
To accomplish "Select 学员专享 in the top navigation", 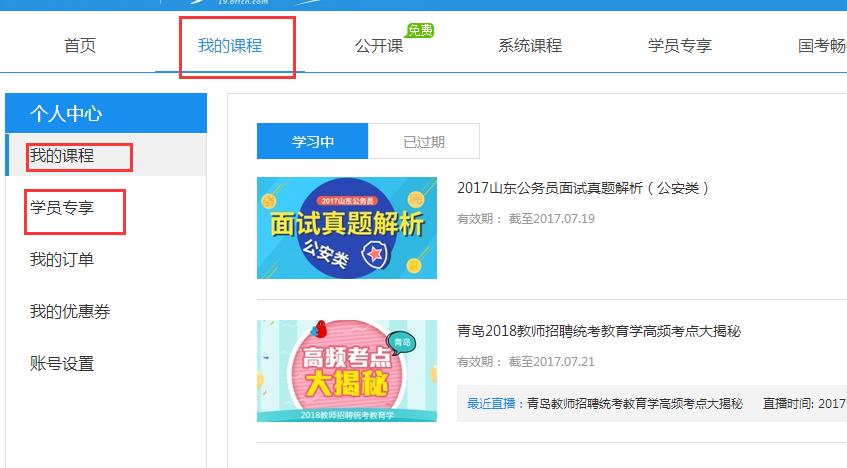I will [680, 46].
